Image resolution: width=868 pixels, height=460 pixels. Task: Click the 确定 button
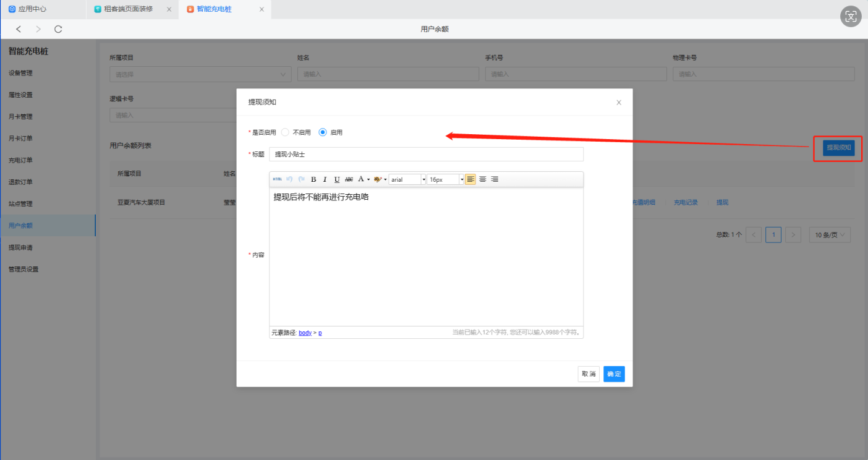[614, 374]
